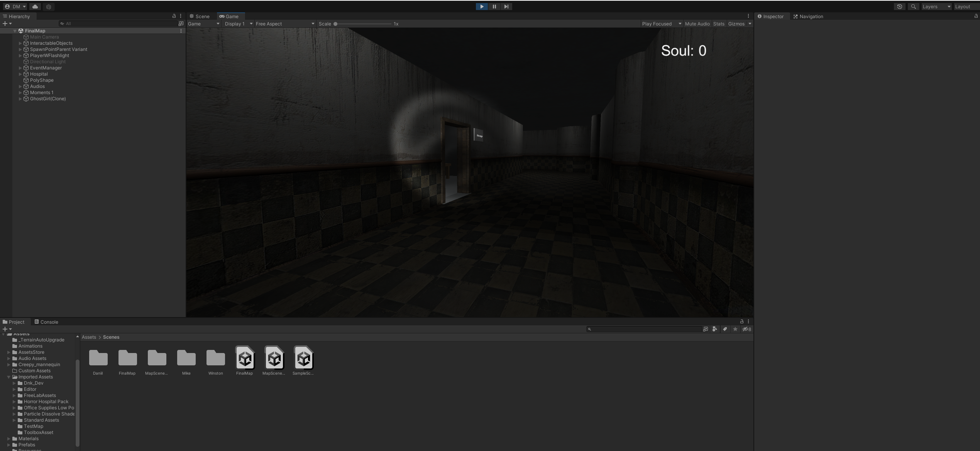This screenshot has height=451, width=980.
Task: Switch to the Scene tab
Action: coord(200,16)
